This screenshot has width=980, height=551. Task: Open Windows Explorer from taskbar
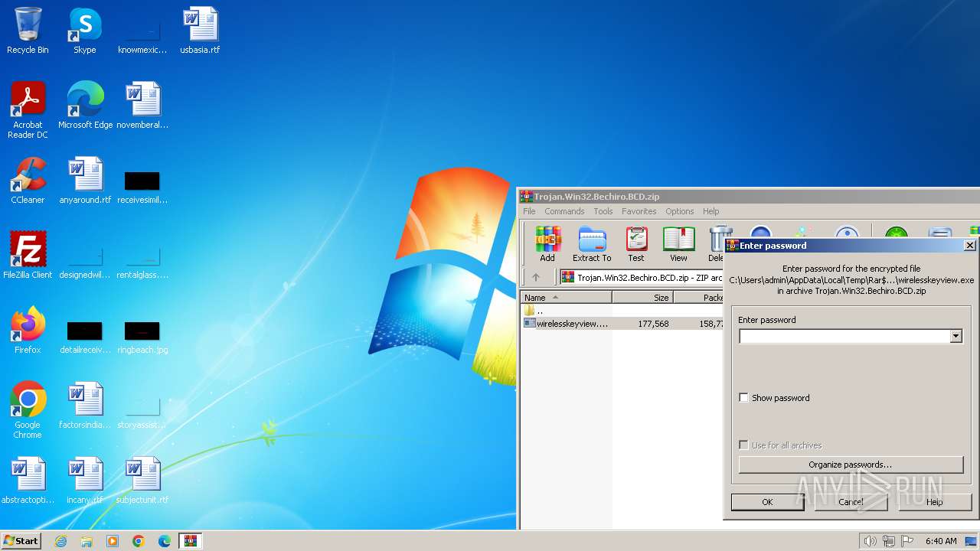[x=87, y=541]
